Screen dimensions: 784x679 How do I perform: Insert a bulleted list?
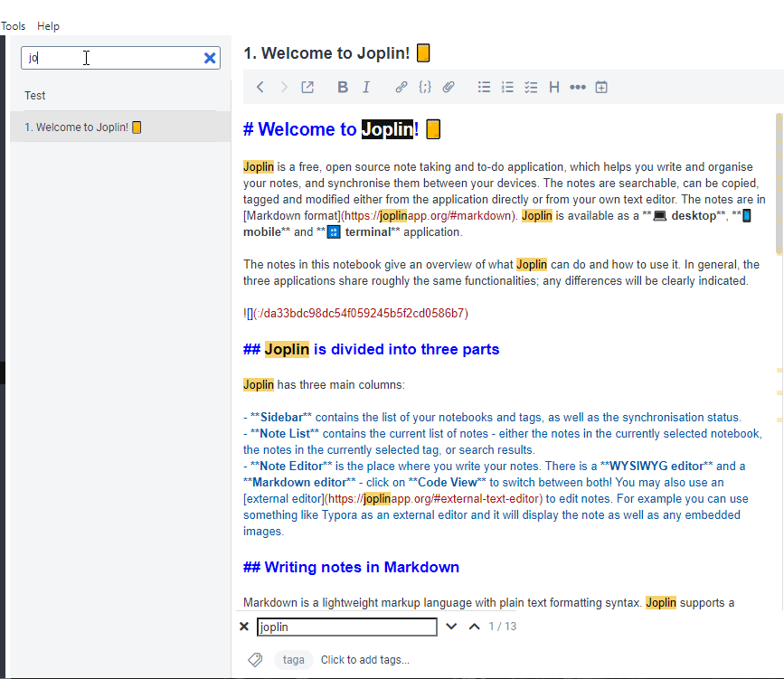tap(484, 87)
